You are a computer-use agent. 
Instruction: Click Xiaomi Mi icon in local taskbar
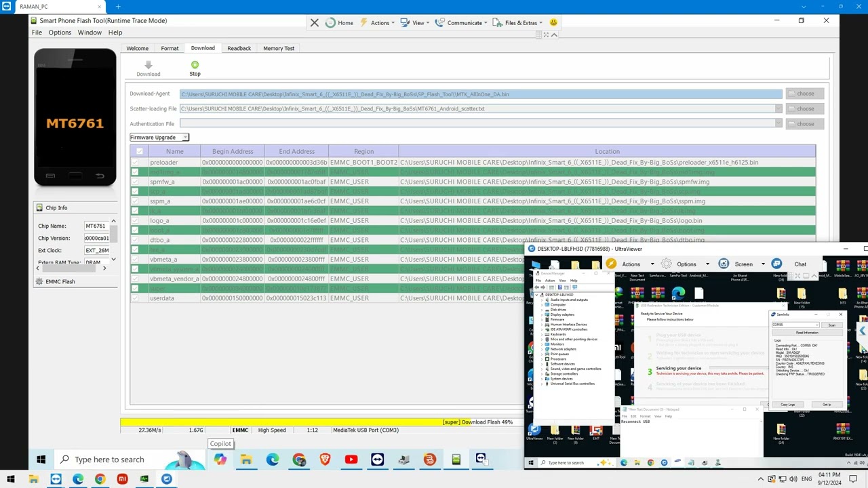click(122, 479)
